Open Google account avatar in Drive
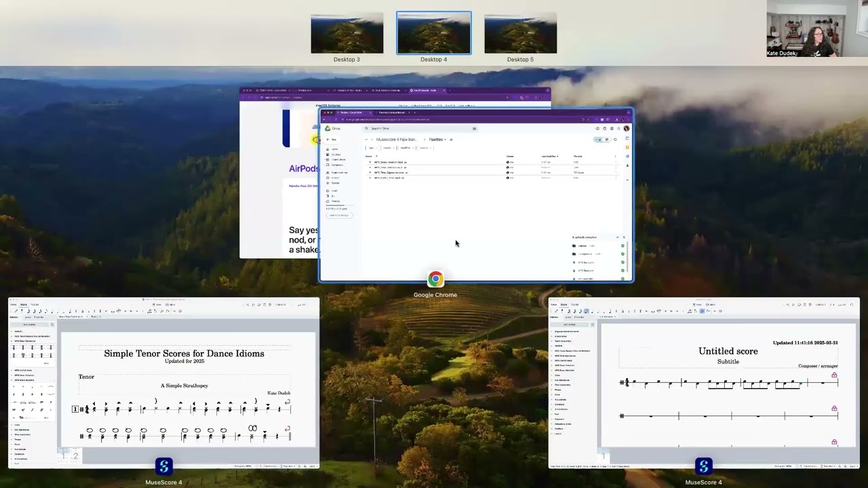Image resolution: width=868 pixels, height=488 pixels. tap(627, 128)
